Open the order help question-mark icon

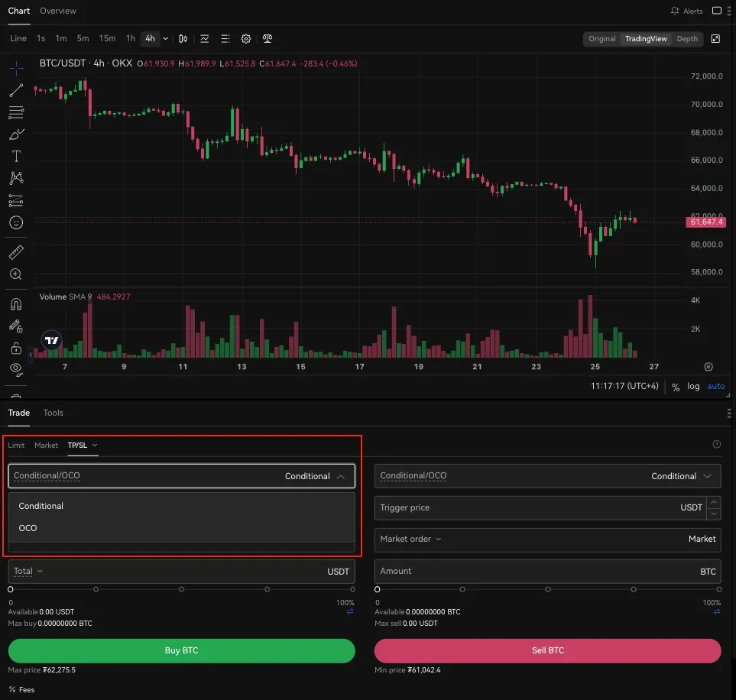(716, 444)
